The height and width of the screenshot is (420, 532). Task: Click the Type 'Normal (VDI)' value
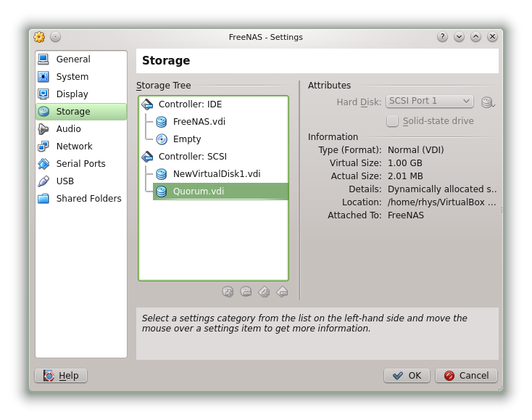point(415,149)
